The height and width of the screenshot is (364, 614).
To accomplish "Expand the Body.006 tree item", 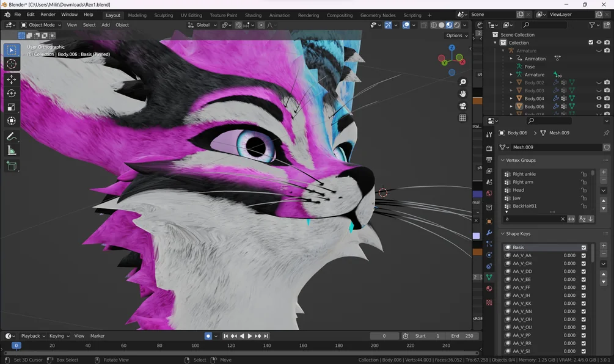I will [511, 106].
